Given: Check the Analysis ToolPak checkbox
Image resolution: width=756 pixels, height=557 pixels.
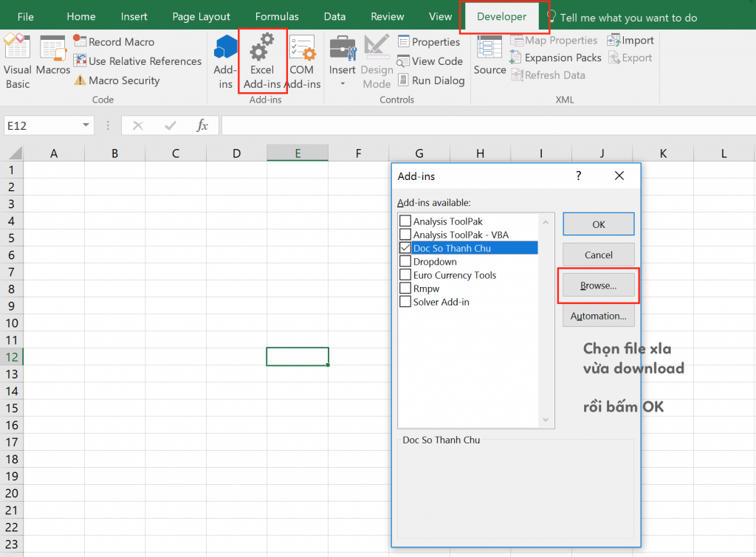Looking at the screenshot, I should click(405, 221).
